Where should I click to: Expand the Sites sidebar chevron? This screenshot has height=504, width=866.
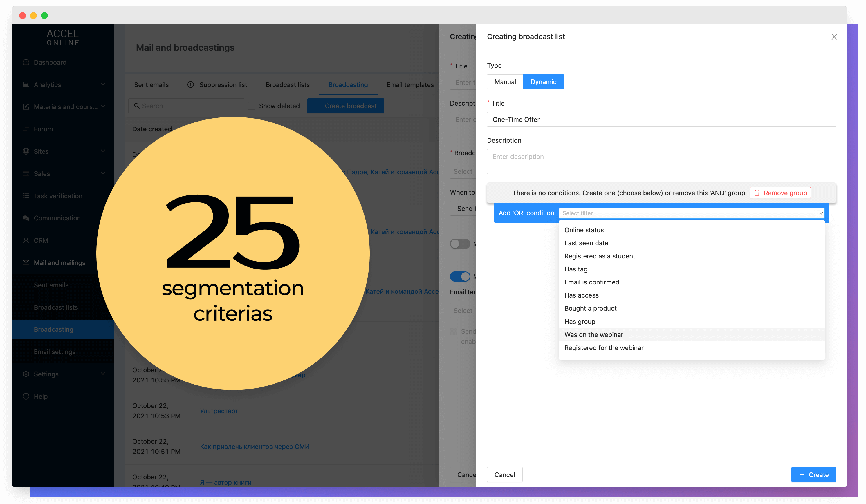pyautogui.click(x=103, y=151)
